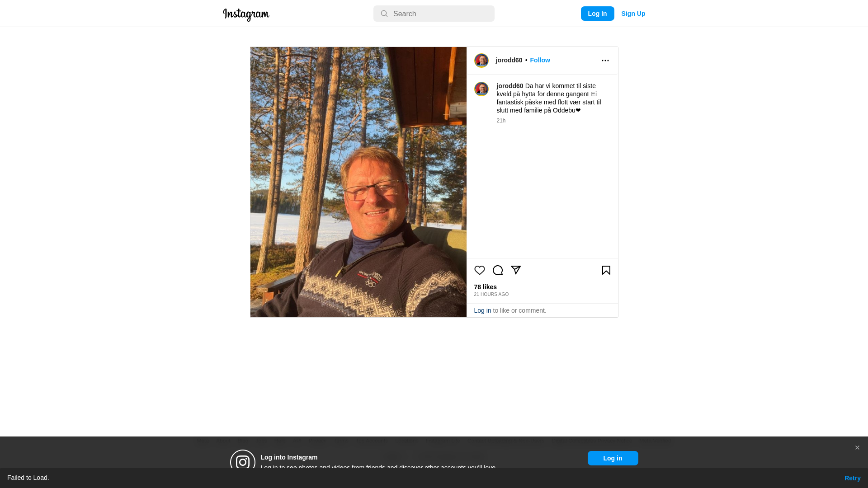Viewport: 868px width, 488px height.
Task: Open jorodd60 profile avatar in post header
Action: click(481, 61)
